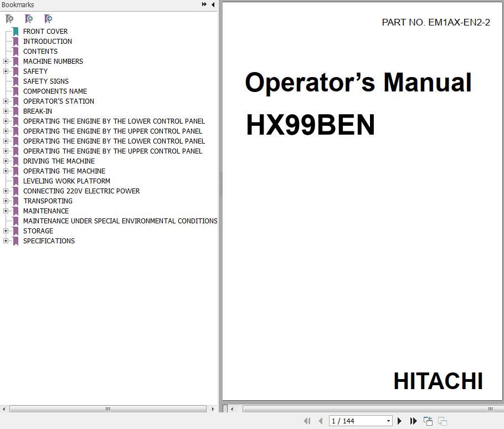Go to the previous page
The width and height of the screenshot is (504, 429).
pyautogui.click(x=321, y=421)
